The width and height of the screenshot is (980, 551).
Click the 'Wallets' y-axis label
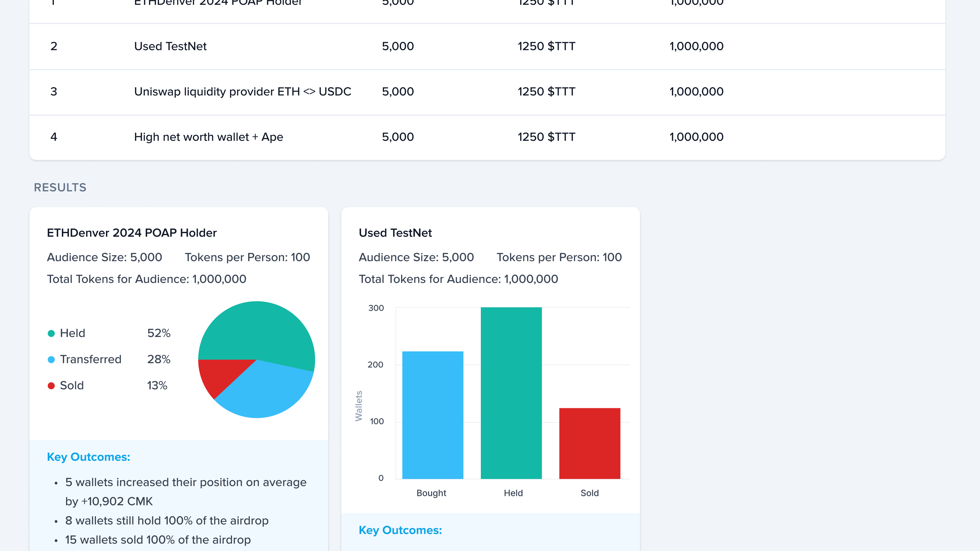click(x=358, y=406)
